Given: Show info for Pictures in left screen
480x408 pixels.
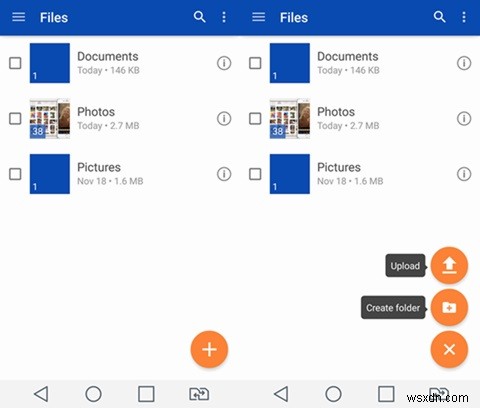Looking at the screenshot, I should (x=224, y=174).
